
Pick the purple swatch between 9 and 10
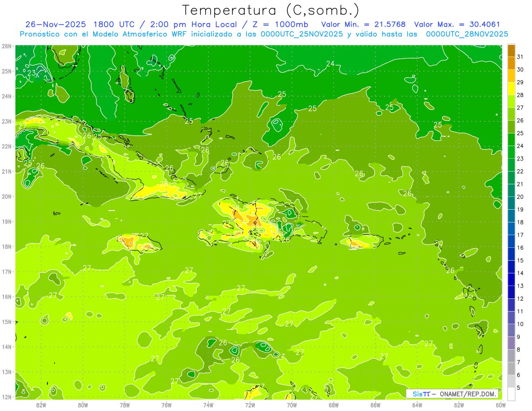point(511,331)
